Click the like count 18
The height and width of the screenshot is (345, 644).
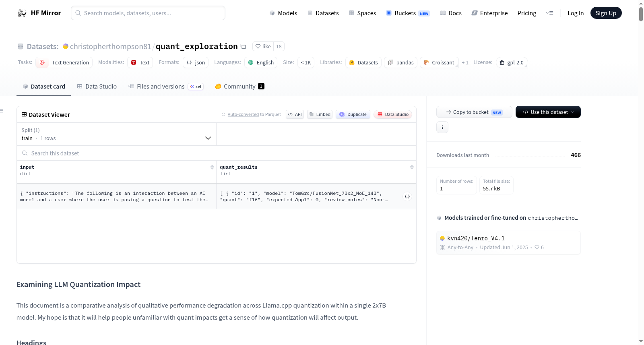279,46
